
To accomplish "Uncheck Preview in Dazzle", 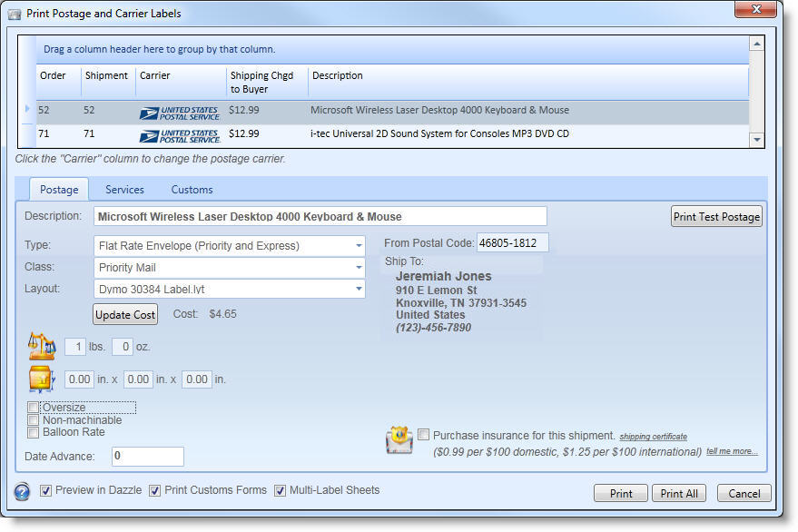I will (x=45, y=490).
